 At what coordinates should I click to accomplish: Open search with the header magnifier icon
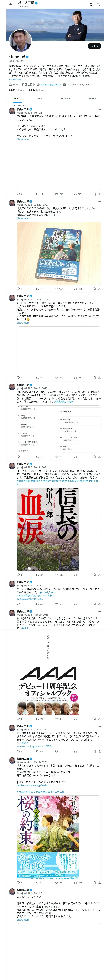(98, 4)
